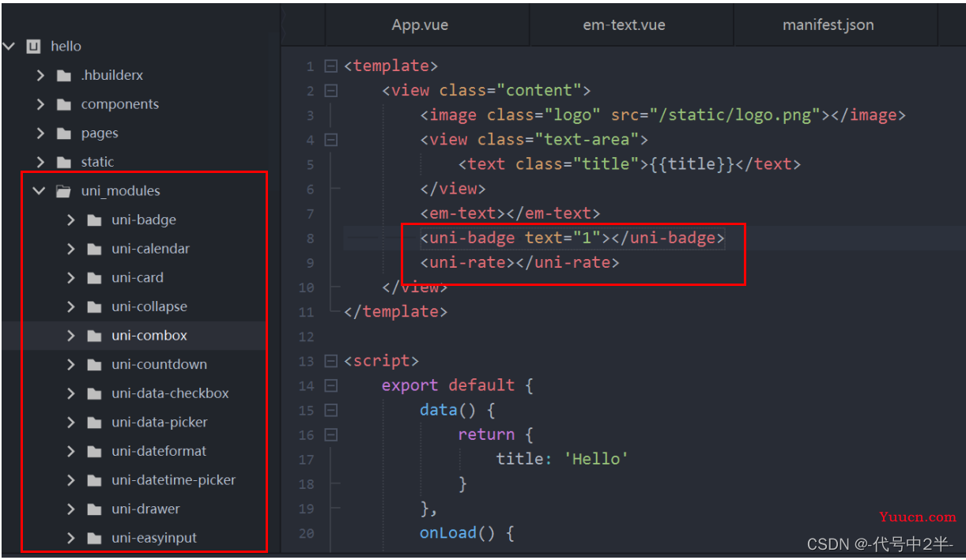Switch to the App.vue tab
The height and width of the screenshot is (560, 966).
point(420,24)
